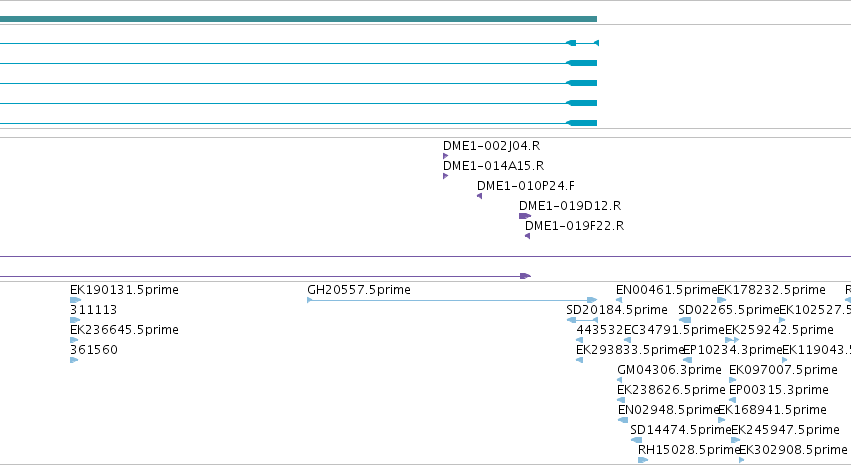
Task: Click the EN00461.5prime feature label
Action: tap(666, 290)
